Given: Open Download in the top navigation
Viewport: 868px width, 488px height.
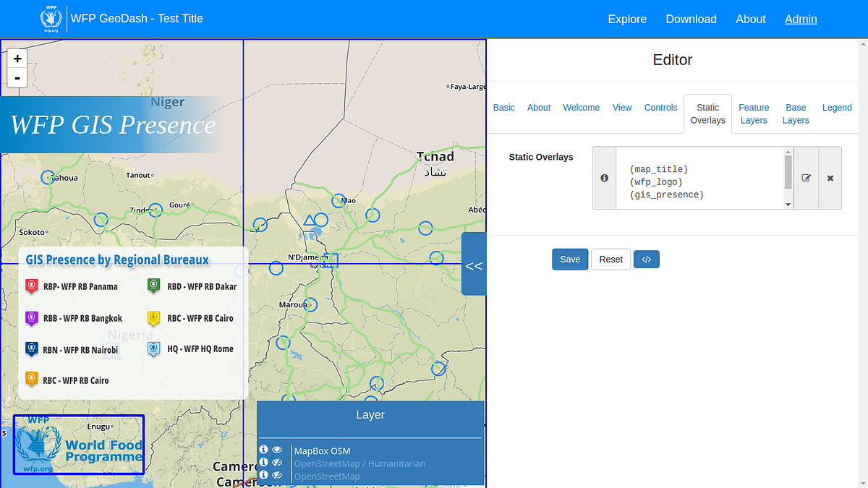Looking at the screenshot, I should (x=691, y=20).
